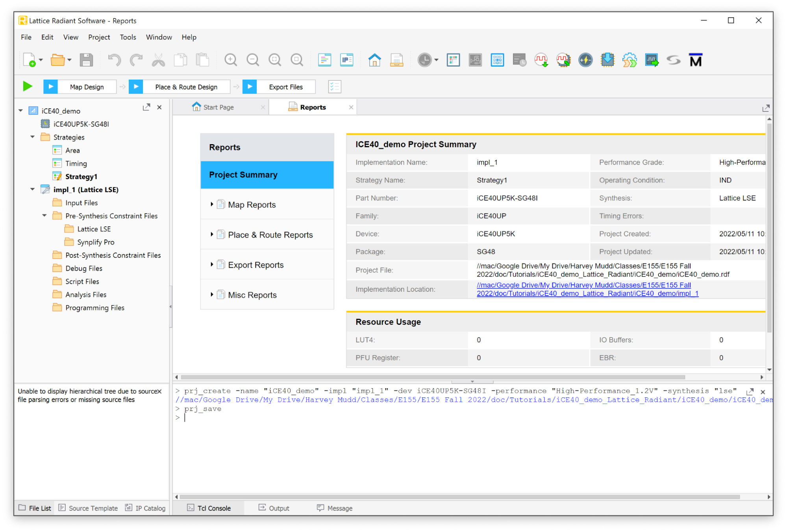Switch to the Start Page tab

click(x=219, y=107)
